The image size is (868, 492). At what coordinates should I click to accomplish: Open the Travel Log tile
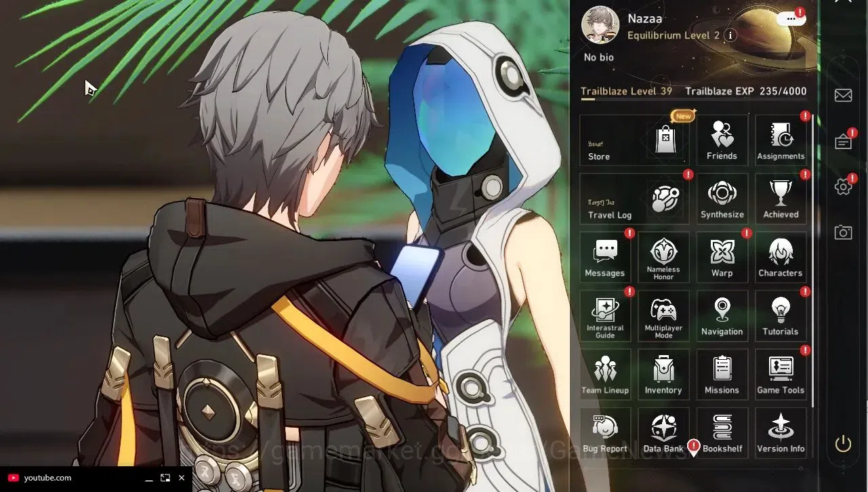[x=634, y=199]
